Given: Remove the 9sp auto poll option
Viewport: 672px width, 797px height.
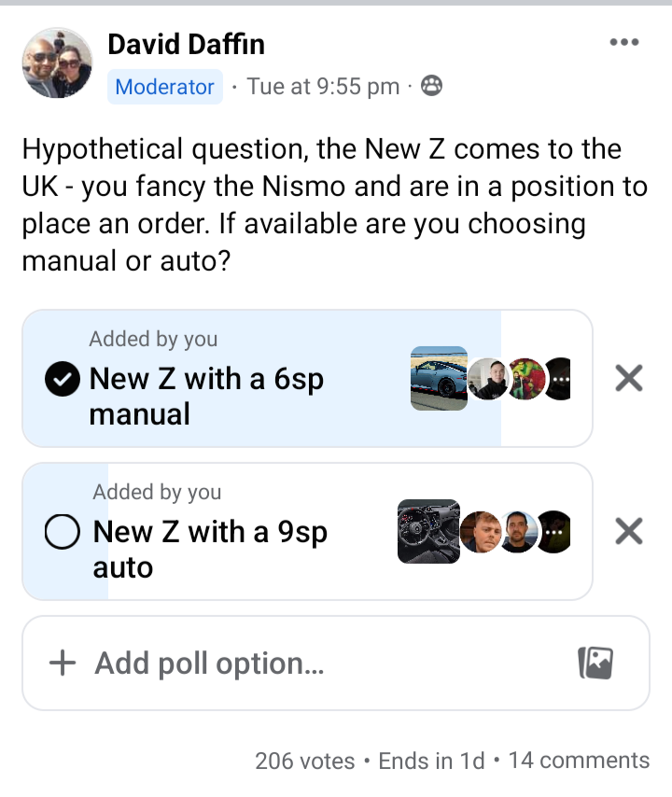Looking at the screenshot, I should click(x=629, y=531).
